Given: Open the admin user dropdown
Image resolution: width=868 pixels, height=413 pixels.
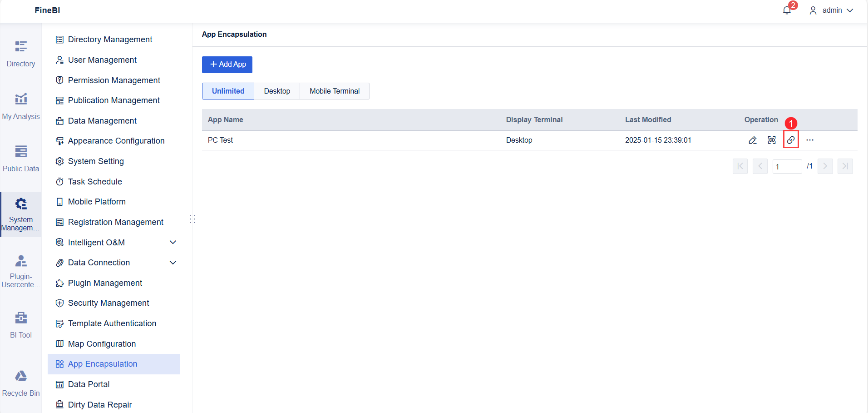Looking at the screenshot, I should point(832,10).
